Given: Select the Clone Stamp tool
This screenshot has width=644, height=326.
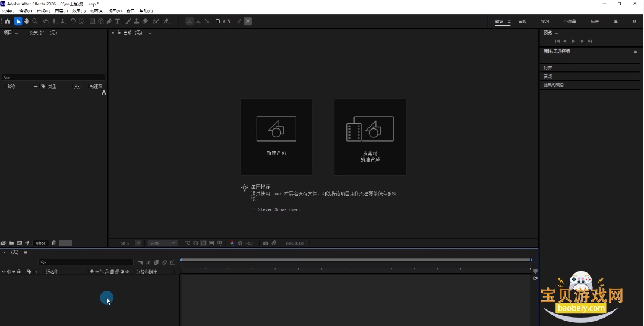Looking at the screenshot, I should click(137, 21).
